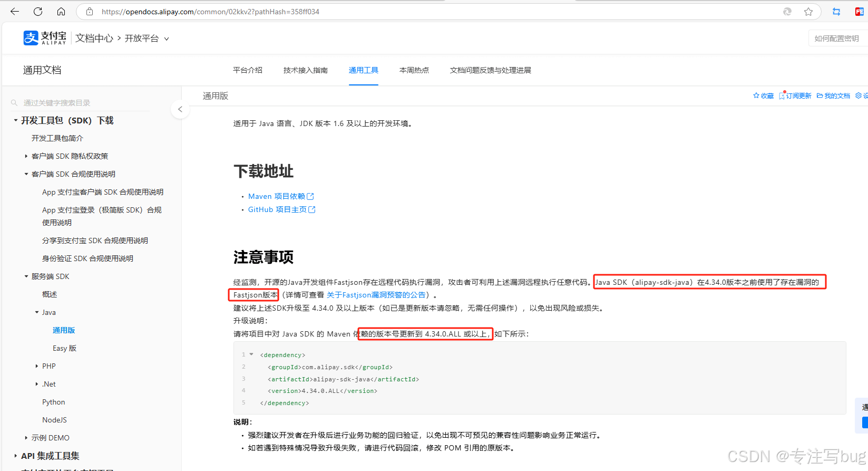Click the alipay-sdk-java artifactId line
Image resolution: width=868 pixels, height=471 pixels.
[x=344, y=379]
